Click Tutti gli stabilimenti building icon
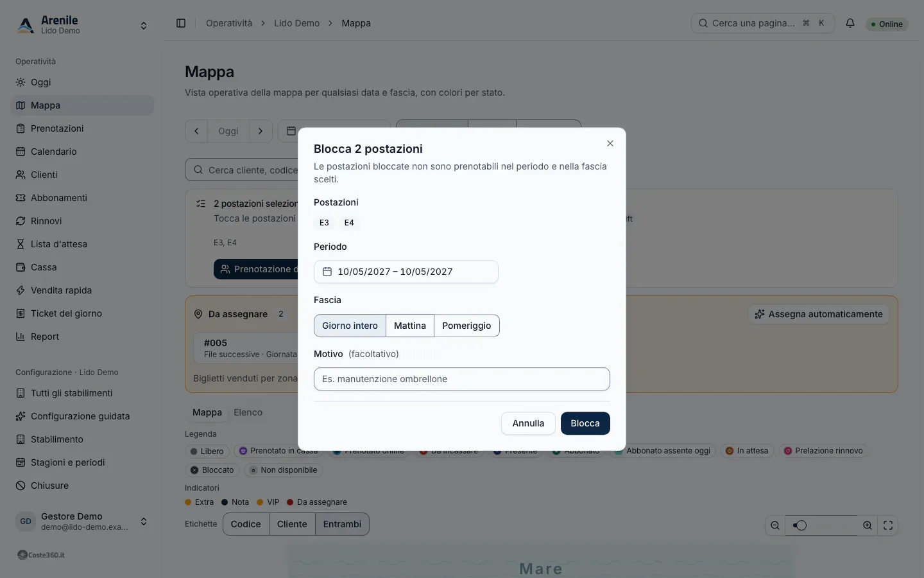The image size is (924, 578). (x=21, y=393)
